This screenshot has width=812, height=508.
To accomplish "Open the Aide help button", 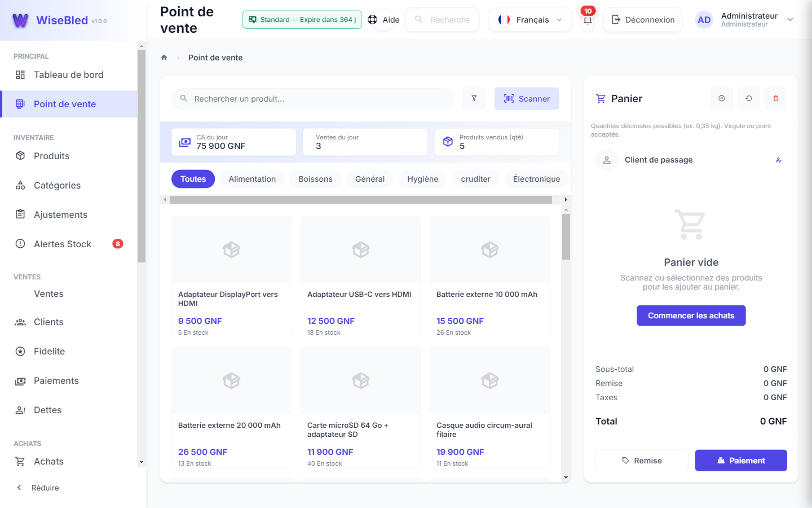I will tap(383, 20).
